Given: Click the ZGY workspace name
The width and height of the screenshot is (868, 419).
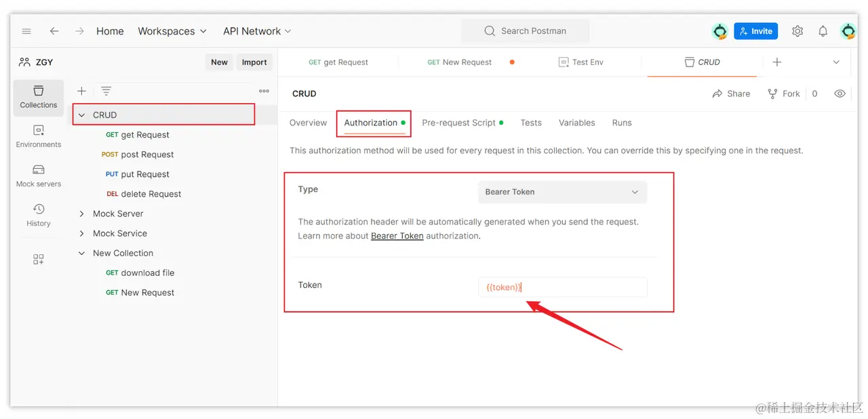Looking at the screenshot, I should pos(44,62).
